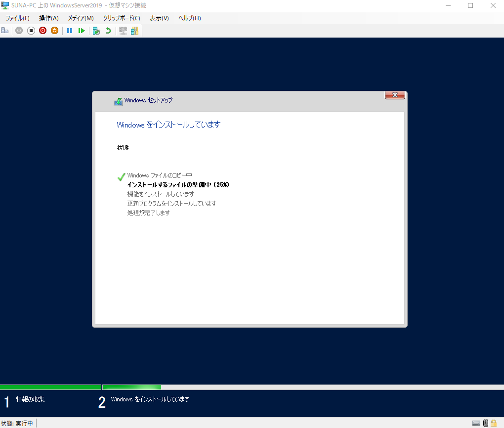The width and height of the screenshot is (504, 428).
Task: Click step 2 'Windows をインストールしています' footer label
Action: tap(150, 399)
